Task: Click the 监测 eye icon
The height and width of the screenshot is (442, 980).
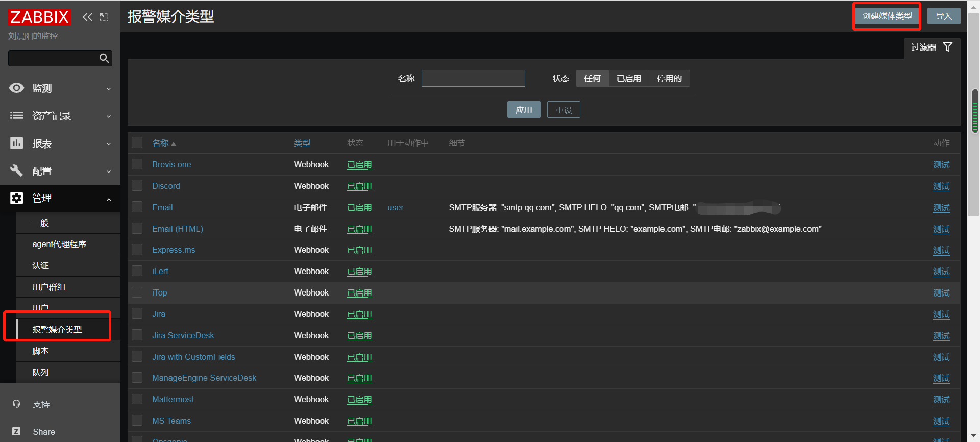Action: [16, 88]
